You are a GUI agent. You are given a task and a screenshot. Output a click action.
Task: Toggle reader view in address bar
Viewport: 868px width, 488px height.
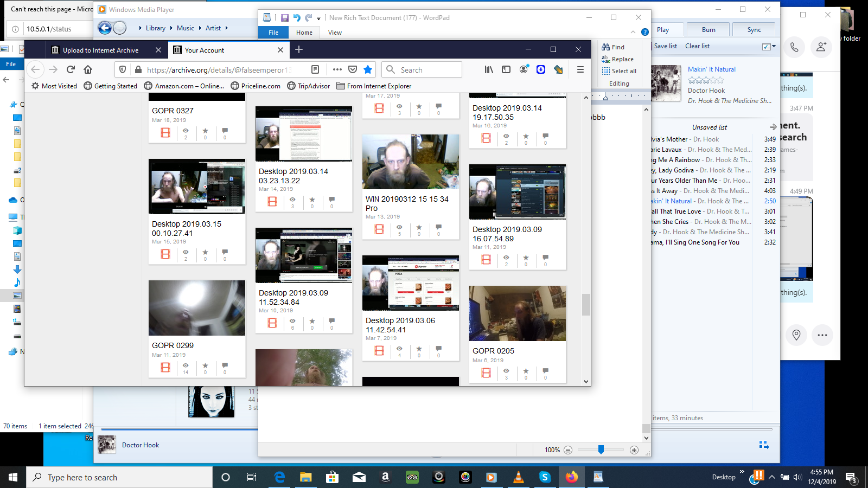[x=315, y=69]
